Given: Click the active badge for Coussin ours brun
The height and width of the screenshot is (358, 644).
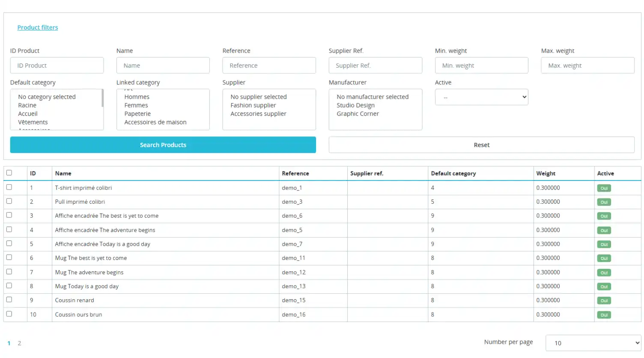Looking at the screenshot, I should 604,315.
